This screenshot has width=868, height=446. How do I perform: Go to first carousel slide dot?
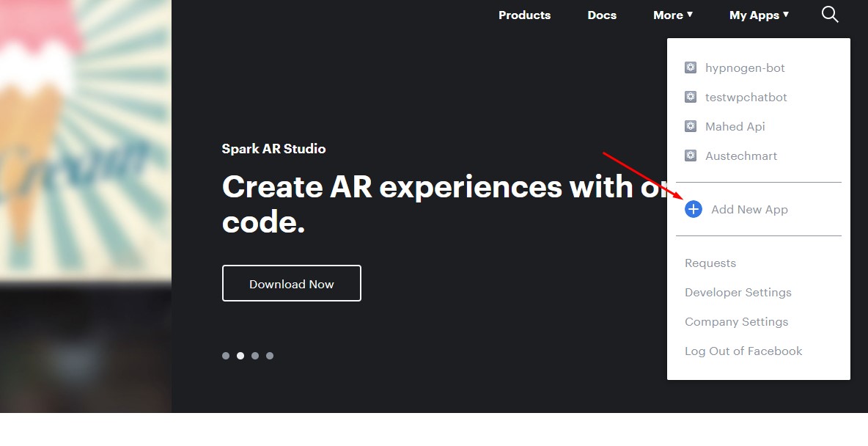click(x=226, y=356)
